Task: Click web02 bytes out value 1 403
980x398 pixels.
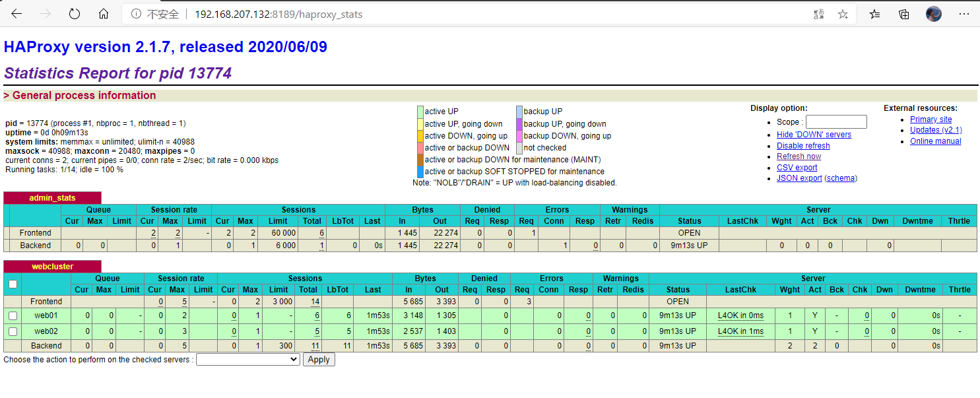Action: (x=445, y=331)
